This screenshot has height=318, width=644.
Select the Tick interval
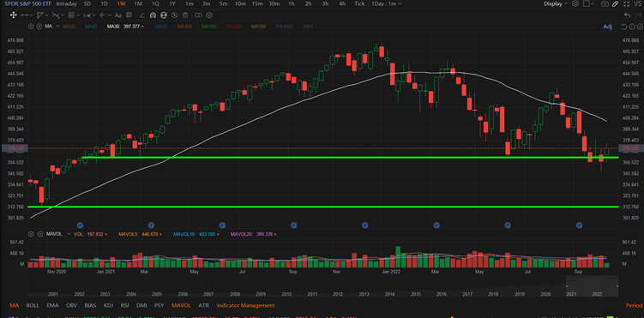click(359, 3)
